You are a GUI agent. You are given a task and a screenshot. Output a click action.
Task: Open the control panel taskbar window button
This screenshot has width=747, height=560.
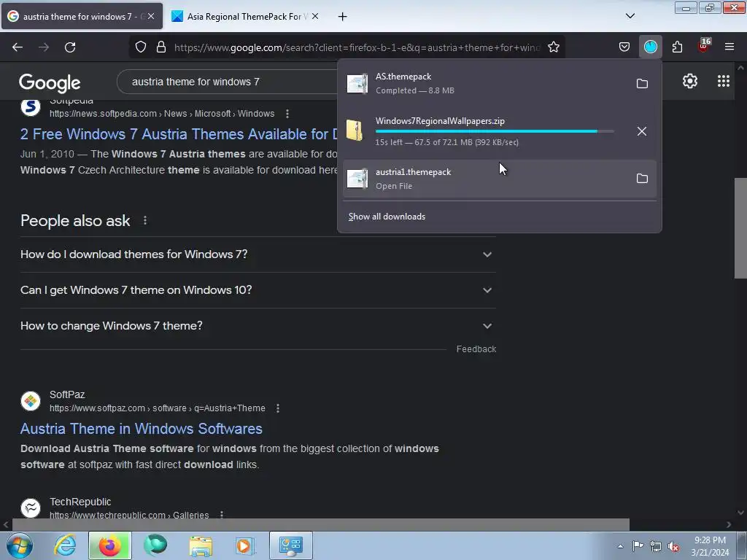click(290, 545)
